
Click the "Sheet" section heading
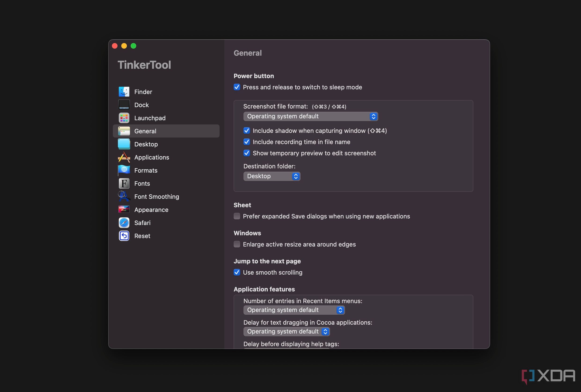coord(242,205)
